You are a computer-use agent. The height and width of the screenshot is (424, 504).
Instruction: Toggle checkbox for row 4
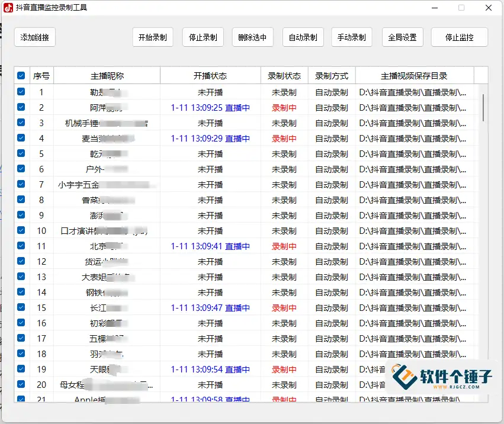click(21, 138)
